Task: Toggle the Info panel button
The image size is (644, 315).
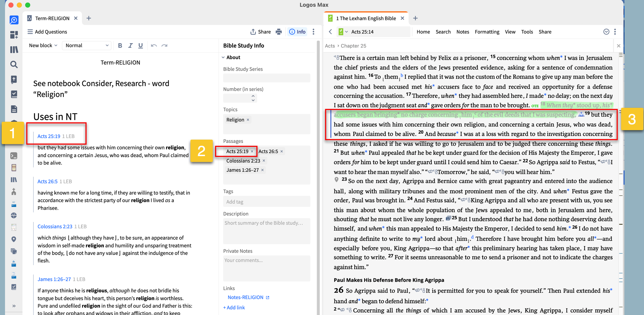Action: click(297, 32)
